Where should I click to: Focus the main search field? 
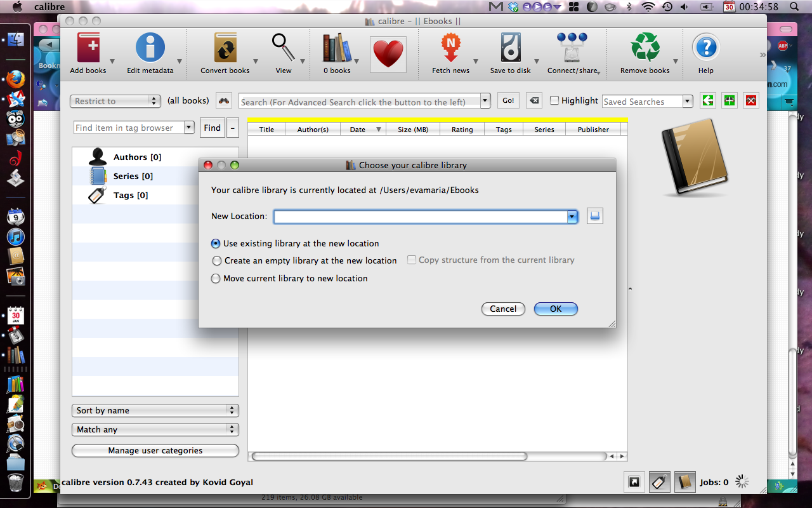point(360,101)
